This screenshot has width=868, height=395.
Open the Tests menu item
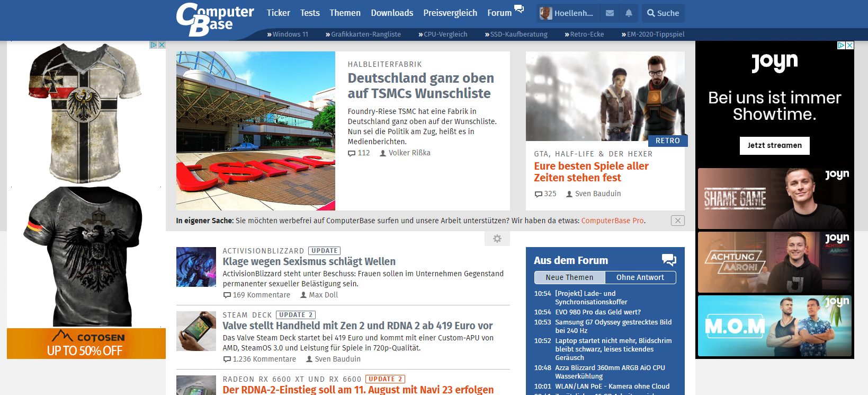(x=310, y=13)
